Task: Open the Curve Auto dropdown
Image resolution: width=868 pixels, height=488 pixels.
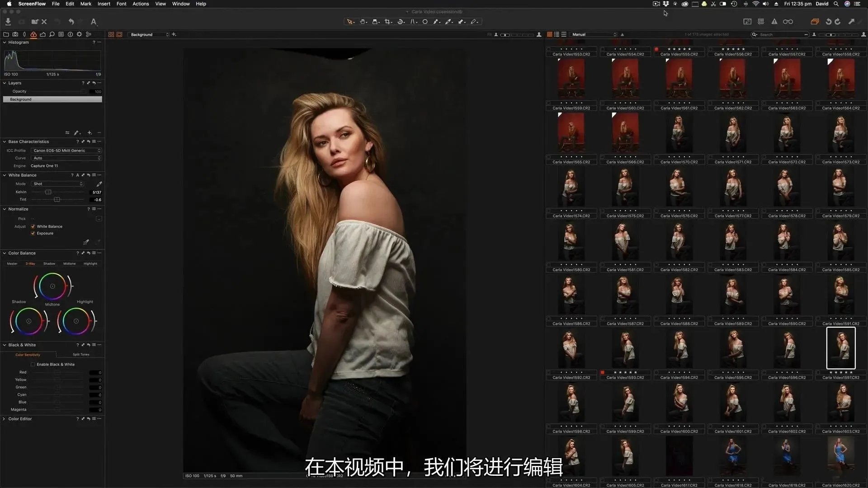Action: click(66, 158)
